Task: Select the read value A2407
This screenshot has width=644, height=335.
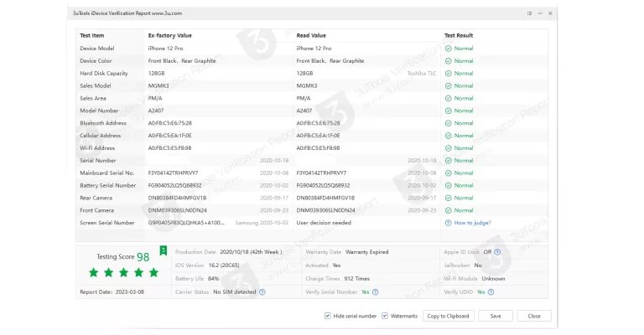Action: point(304,111)
